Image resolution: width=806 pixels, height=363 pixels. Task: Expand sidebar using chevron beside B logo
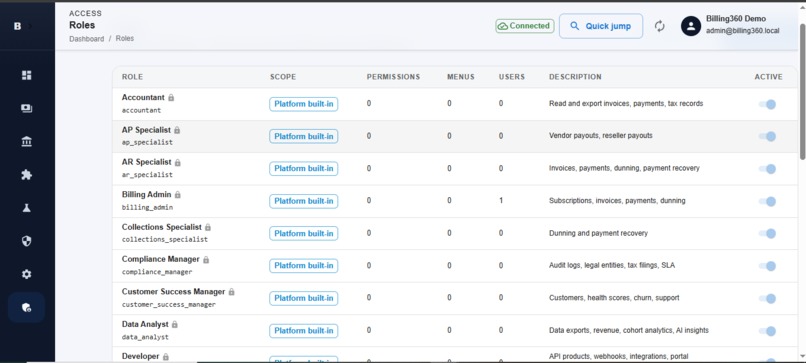point(31,26)
